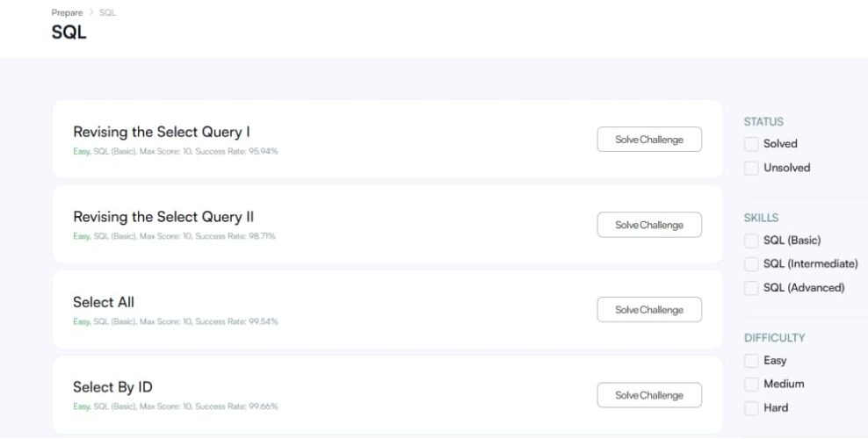
Task: Open the Revising the Select Query I title
Action: click(x=162, y=132)
